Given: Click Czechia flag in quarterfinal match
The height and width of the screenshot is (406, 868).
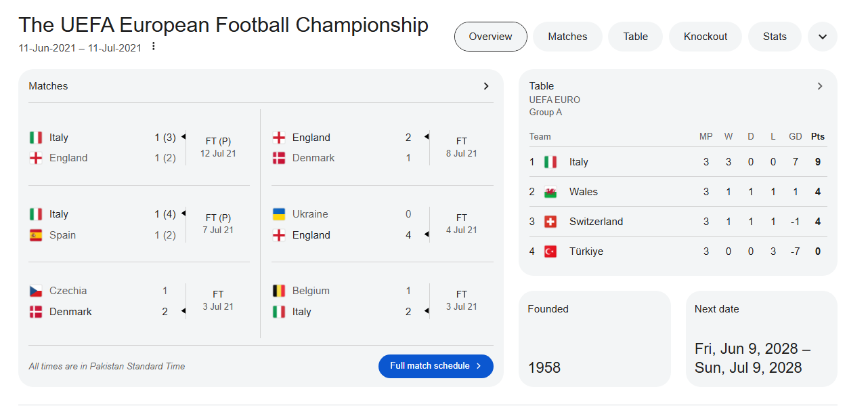Looking at the screenshot, I should 36,291.
